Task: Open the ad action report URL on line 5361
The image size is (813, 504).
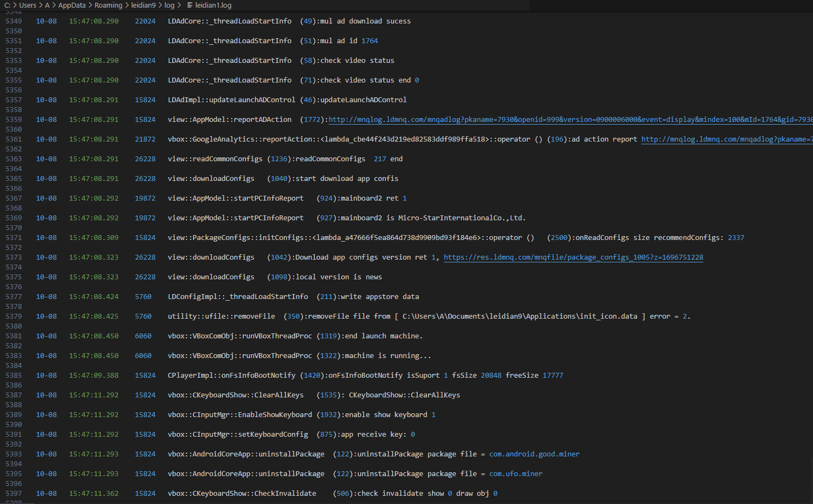Action: [726, 139]
